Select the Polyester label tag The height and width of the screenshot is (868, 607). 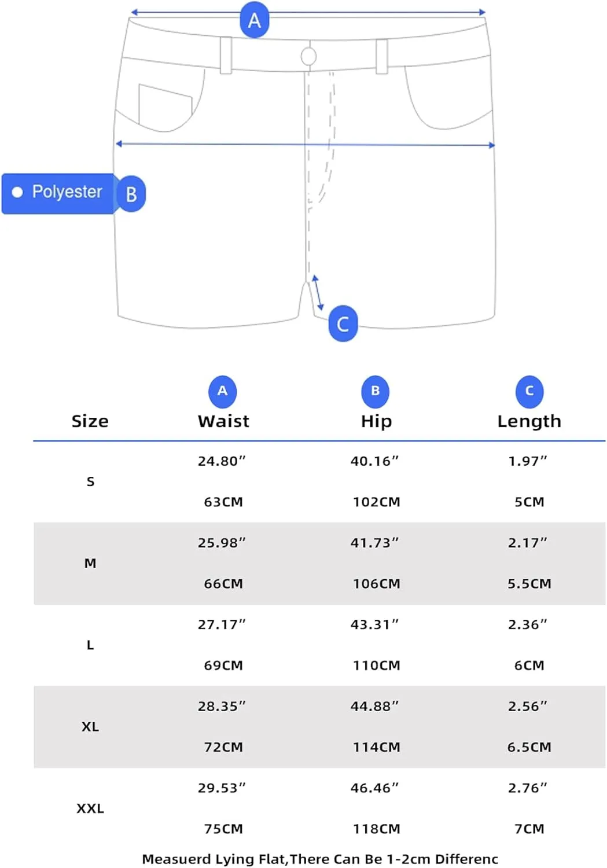[x=58, y=193]
